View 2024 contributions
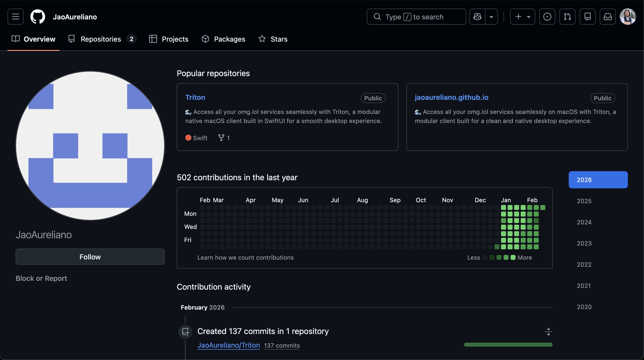The width and height of the screenshot is (644, 360). click(x=584, y=222)
